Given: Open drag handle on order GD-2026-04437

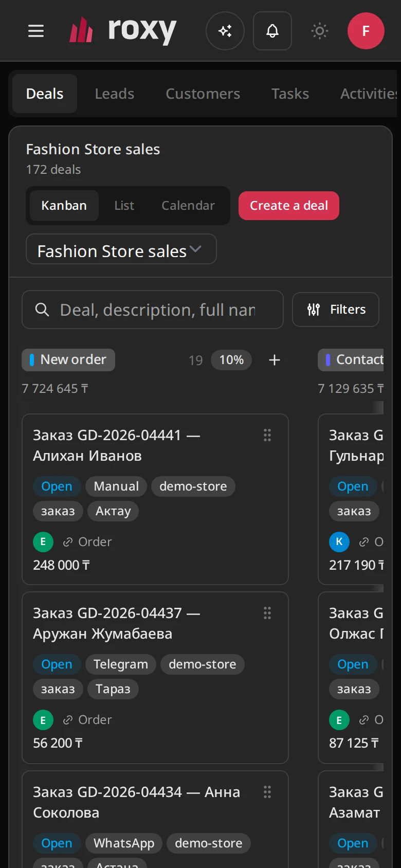Looking at the screenshot, I should (x=267, y=613).
